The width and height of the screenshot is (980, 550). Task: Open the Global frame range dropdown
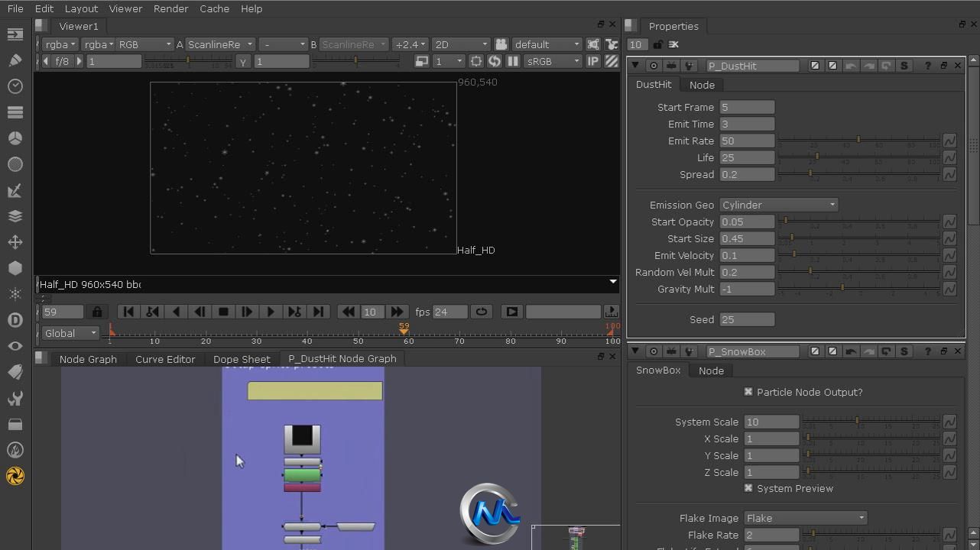coord(70,333)
